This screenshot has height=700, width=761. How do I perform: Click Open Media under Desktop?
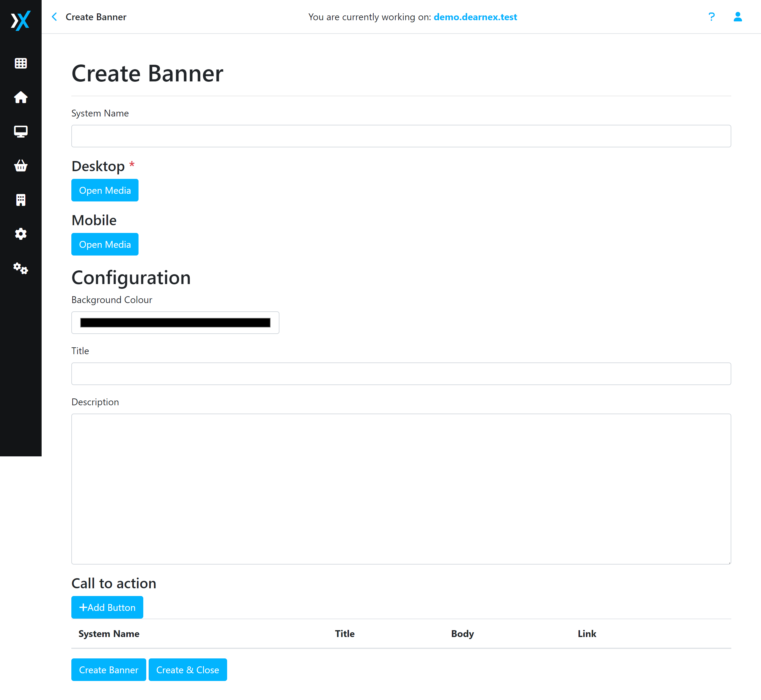coord(105,190)
